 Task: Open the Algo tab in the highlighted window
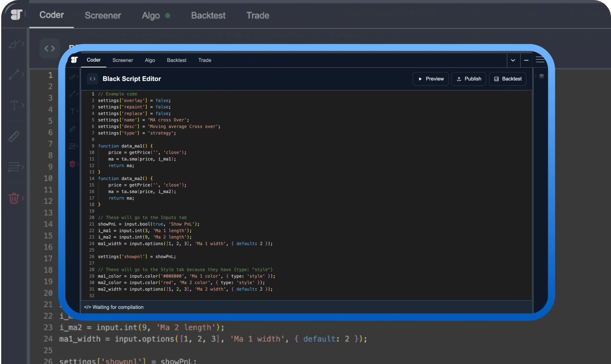150,60
